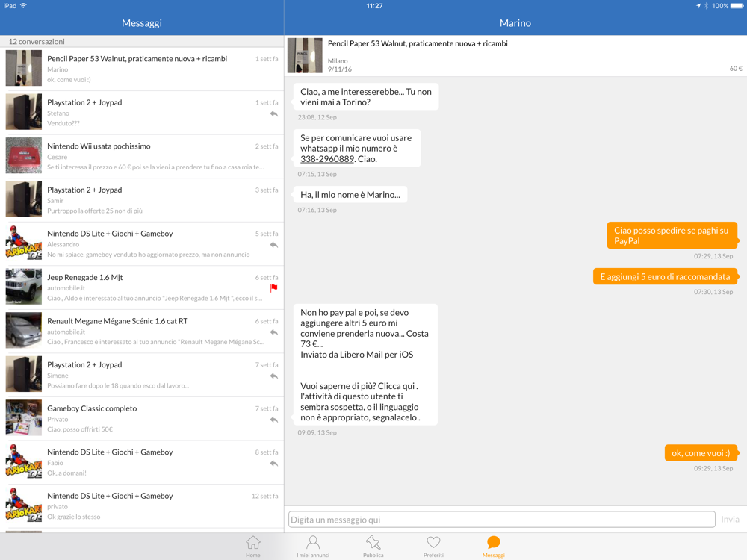Open Simone's Playstation 2 + Joypad conversation

[x=142, y=375]
